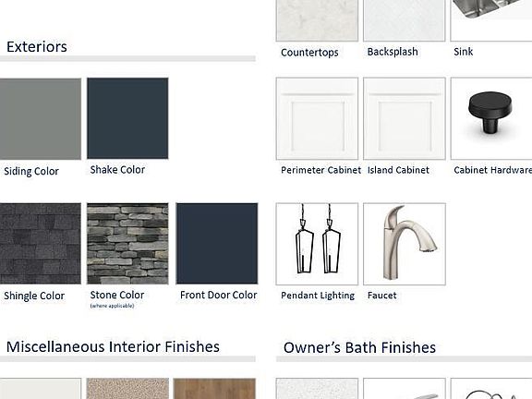532x399 pixels.
Task: Select the Shake Color navy swatch
Action: [x=127, y=118]
